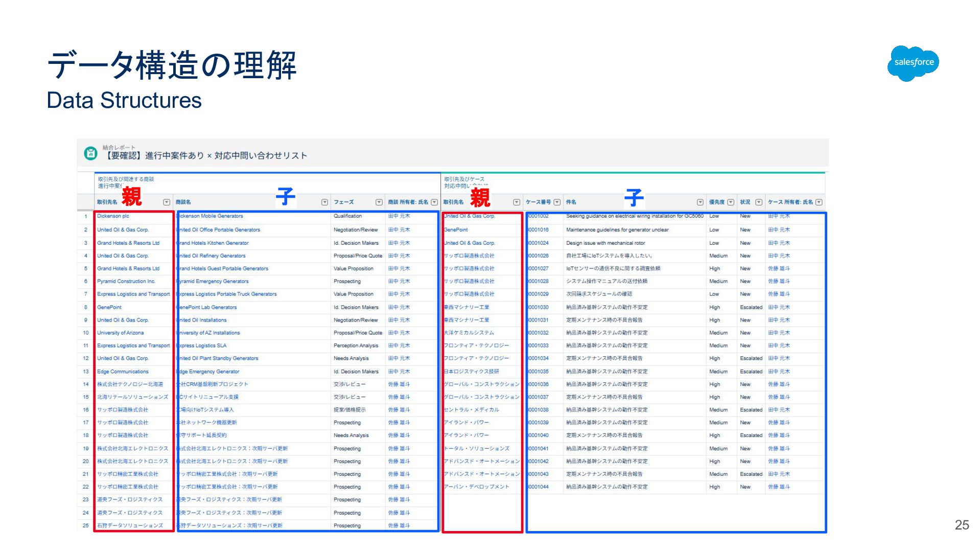This screenshot has width=980, height=552.
Task: Open the ケース 所有者: 氏名 column dropdown
Action: point(819,202)
